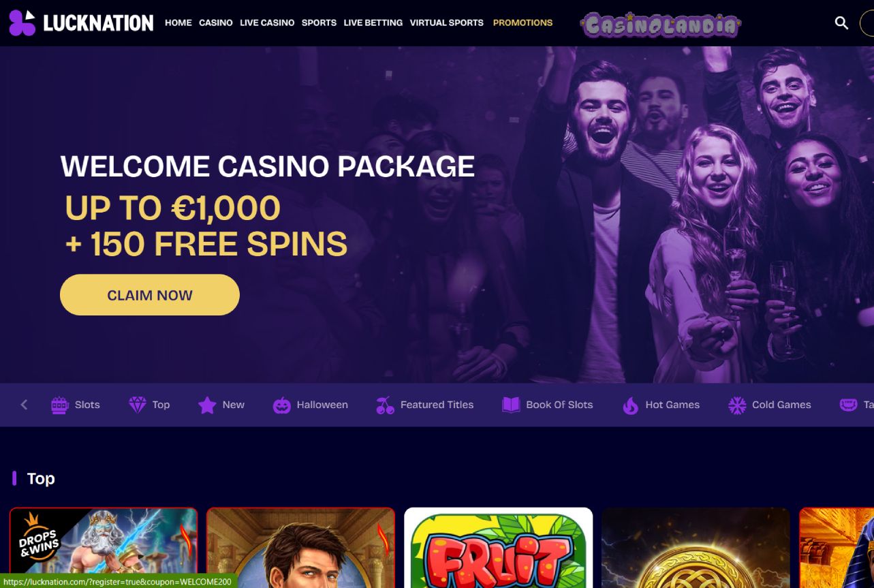The height and width of the screenshot is (588, 874).
Task: Select VIRTUAL SPORTS in top navigation
Action: (446, 22)
